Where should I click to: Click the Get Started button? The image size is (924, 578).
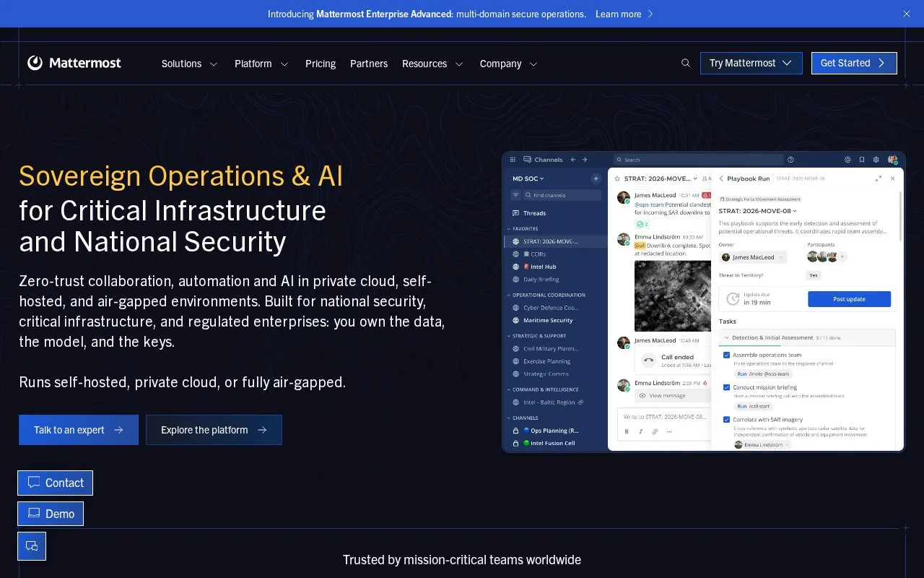[854, 63]
